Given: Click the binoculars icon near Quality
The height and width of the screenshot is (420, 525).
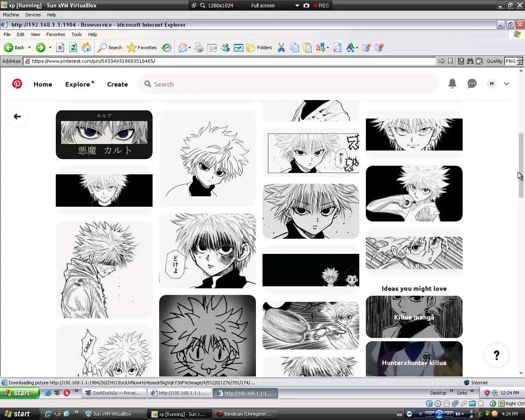Looking at the screenshot, I should (x=470, y=61).
